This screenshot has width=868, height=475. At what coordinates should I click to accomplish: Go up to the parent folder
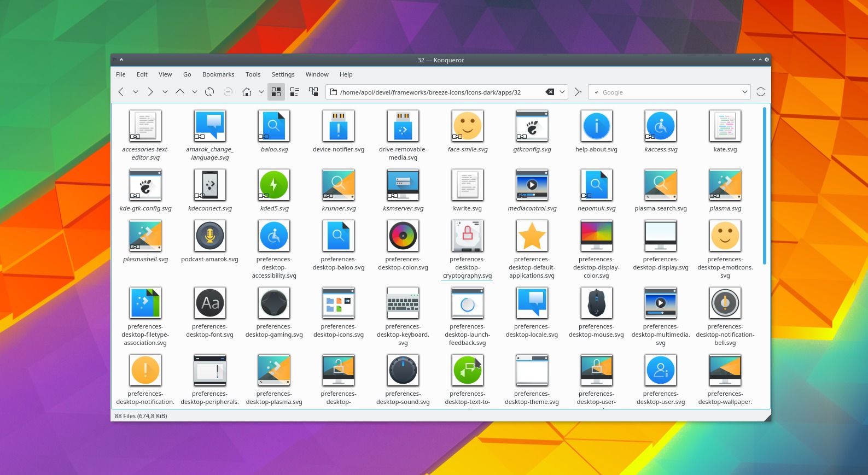coord(180,92)
